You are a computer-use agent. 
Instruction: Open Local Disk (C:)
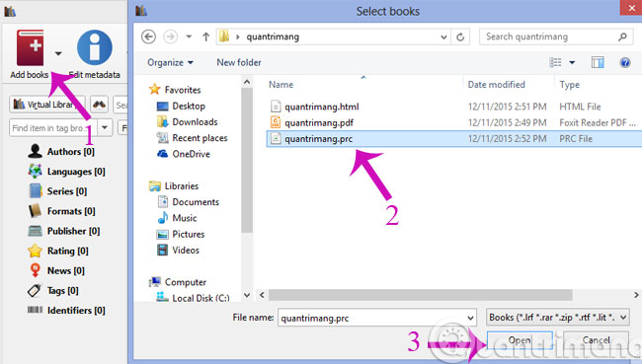(194, 298)
